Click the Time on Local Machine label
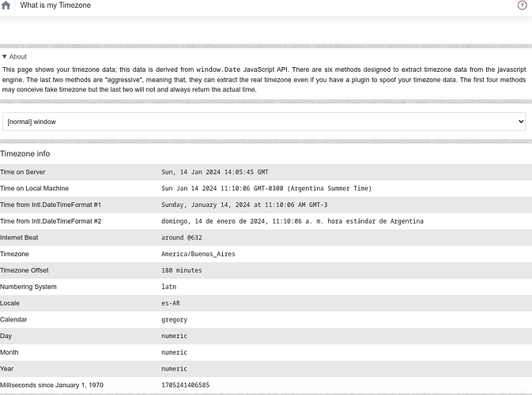The image size is (532, 395). [x=34, y=188]
